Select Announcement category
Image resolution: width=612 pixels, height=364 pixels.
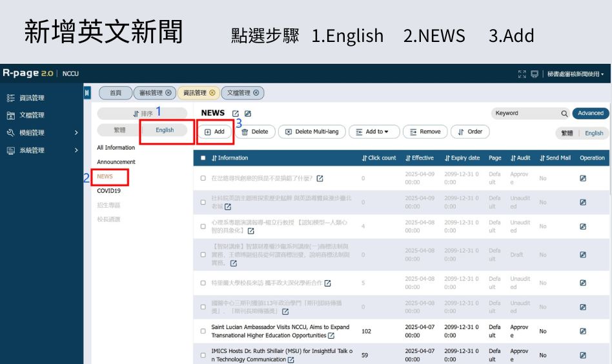click(116, 162)
